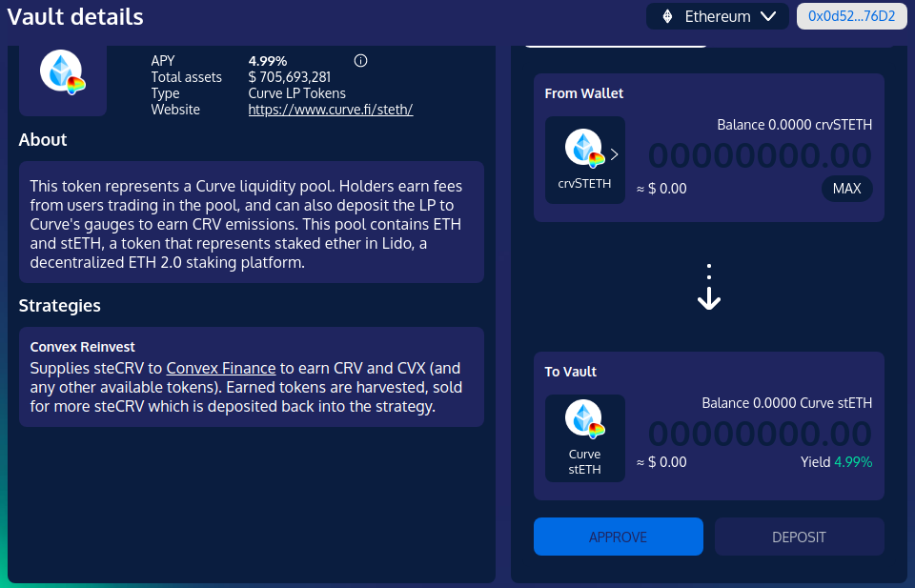Click the wallet address 0x0d52...76D2 button

point(851,16)
